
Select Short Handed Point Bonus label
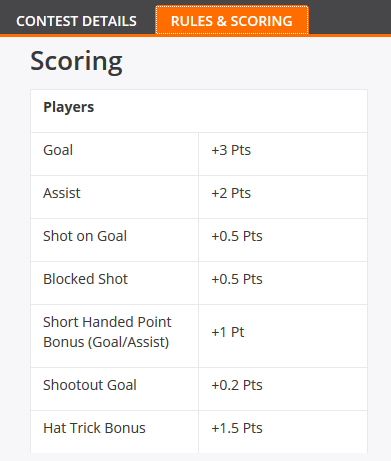(107, 332)
